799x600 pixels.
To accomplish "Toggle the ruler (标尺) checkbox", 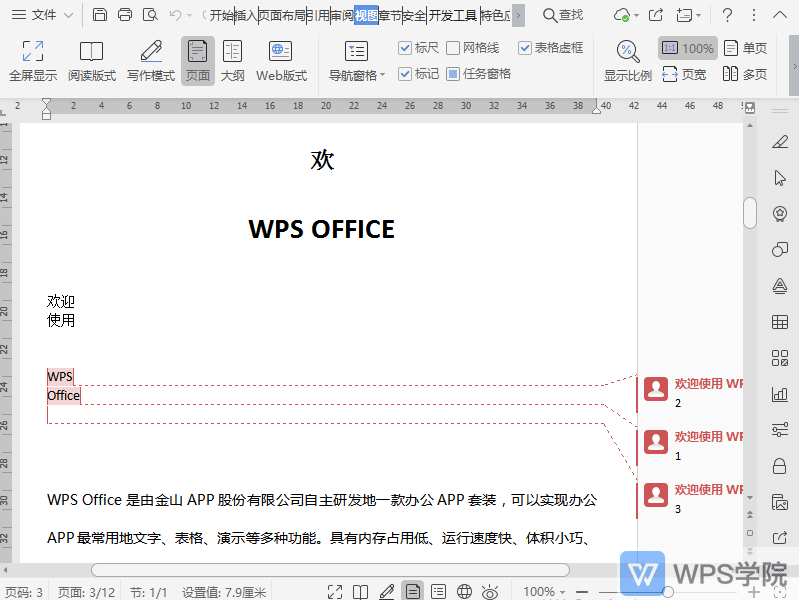I will [x=405, y=48].
